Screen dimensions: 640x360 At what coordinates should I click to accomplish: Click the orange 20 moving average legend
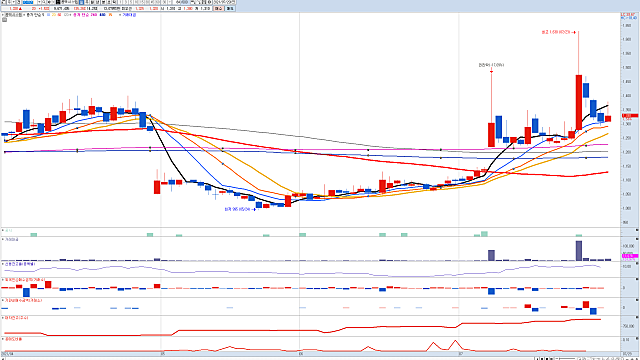click(54, 15)
